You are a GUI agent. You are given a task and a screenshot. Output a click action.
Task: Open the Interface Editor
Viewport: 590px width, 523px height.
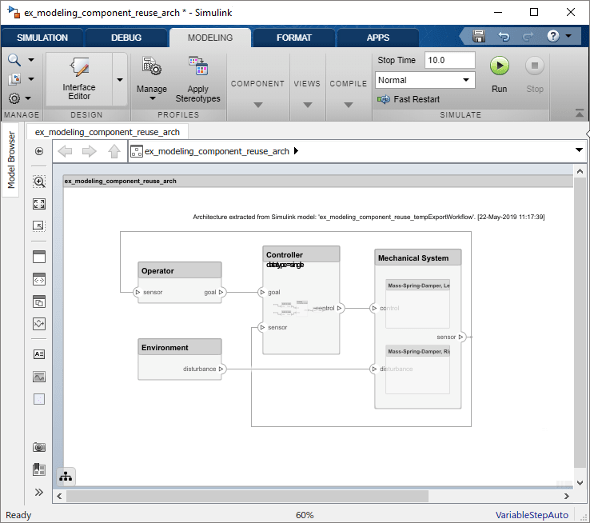pyautogui.click(x=79, y=79)
